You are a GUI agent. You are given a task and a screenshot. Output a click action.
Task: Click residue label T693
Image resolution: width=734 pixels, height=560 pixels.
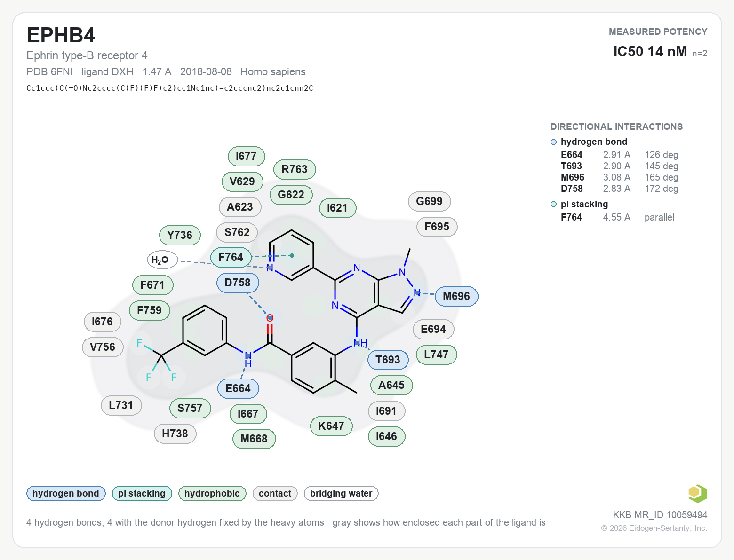(388, 360)
